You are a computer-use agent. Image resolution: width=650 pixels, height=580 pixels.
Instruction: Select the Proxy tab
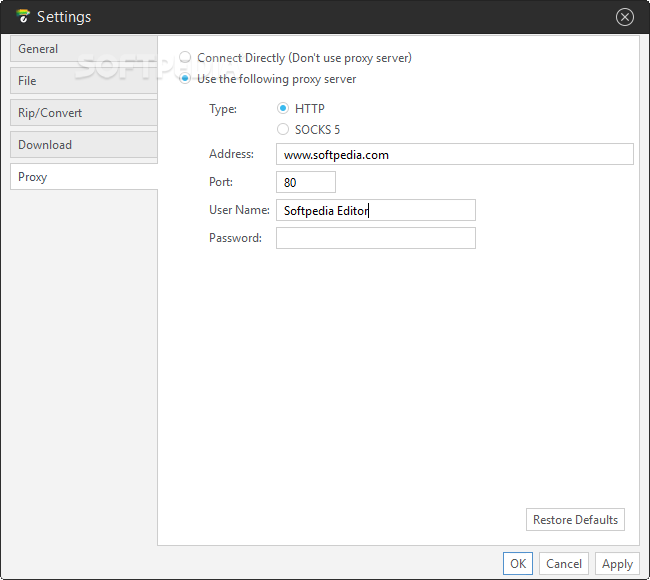pyautogui.click(x=84, y=177)
